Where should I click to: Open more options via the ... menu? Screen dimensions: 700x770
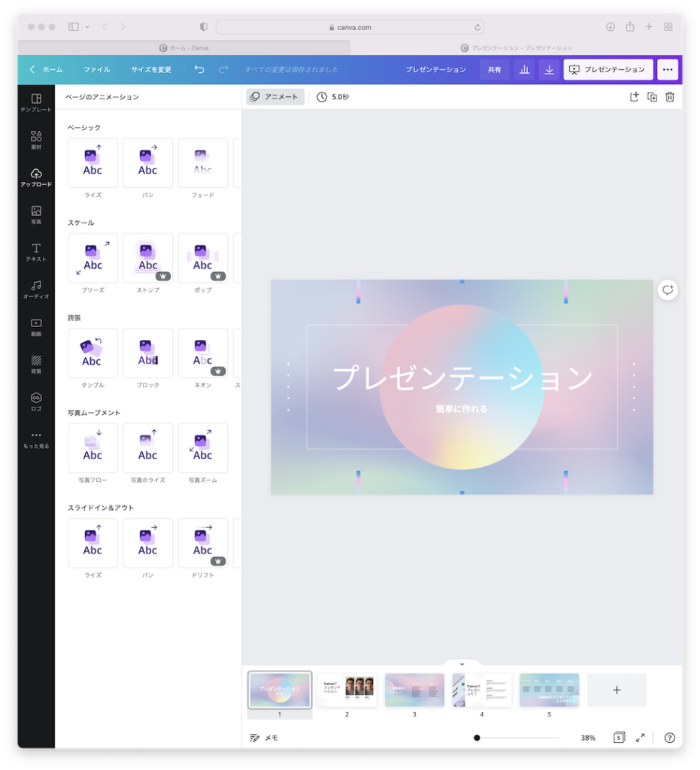click(668, 69)
